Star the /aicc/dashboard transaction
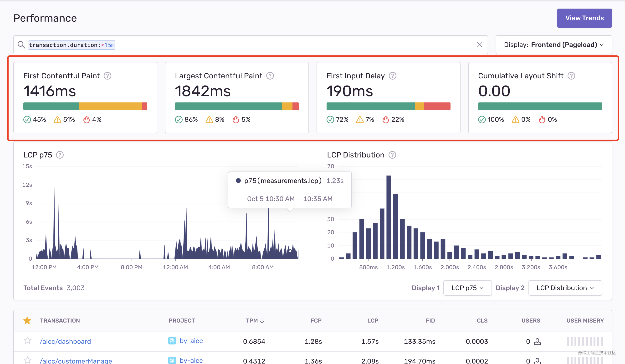 click(27, 341)
